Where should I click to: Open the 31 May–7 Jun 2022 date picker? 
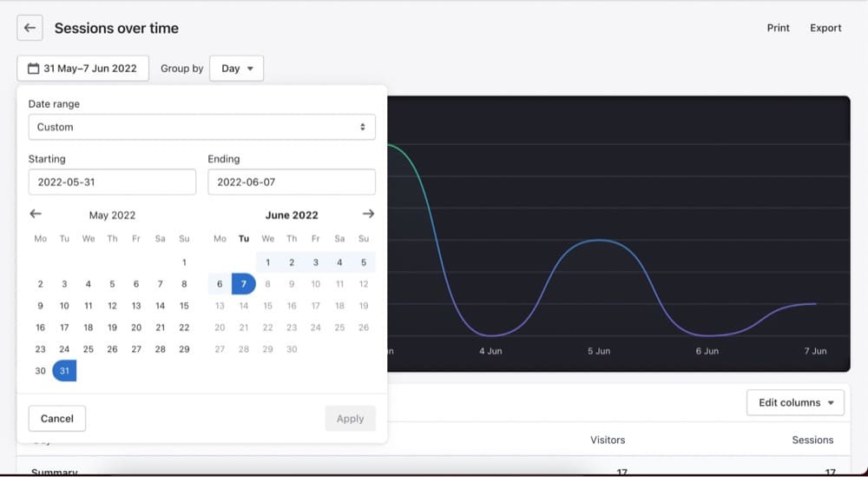pos(83,68)
